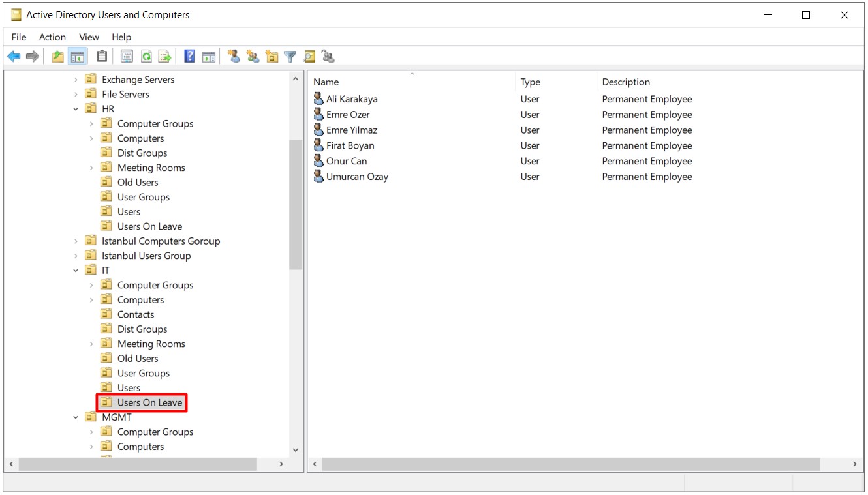Click the tree pane scroll up arrow

click(x=295, y=80)
